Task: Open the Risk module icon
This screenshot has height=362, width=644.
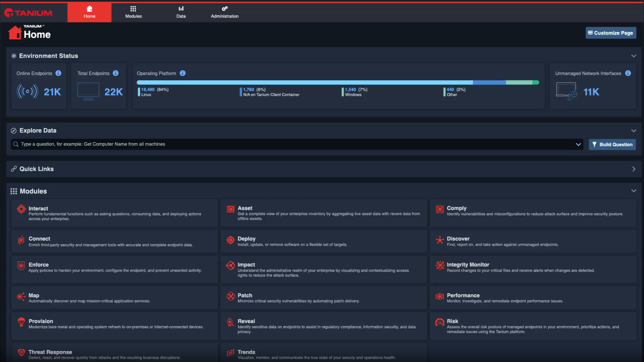Action: (x=439, y=322)
